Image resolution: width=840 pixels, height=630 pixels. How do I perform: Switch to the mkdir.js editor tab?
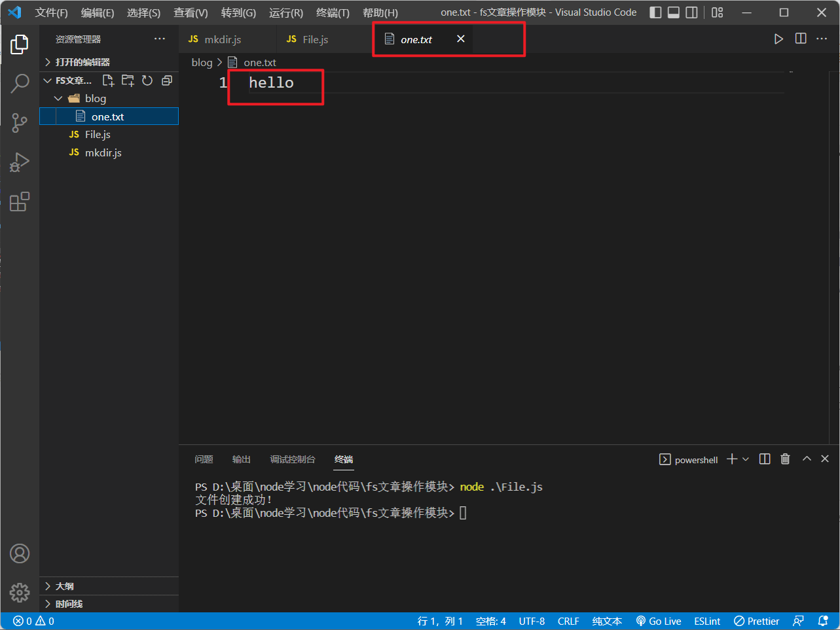[227, 39]
